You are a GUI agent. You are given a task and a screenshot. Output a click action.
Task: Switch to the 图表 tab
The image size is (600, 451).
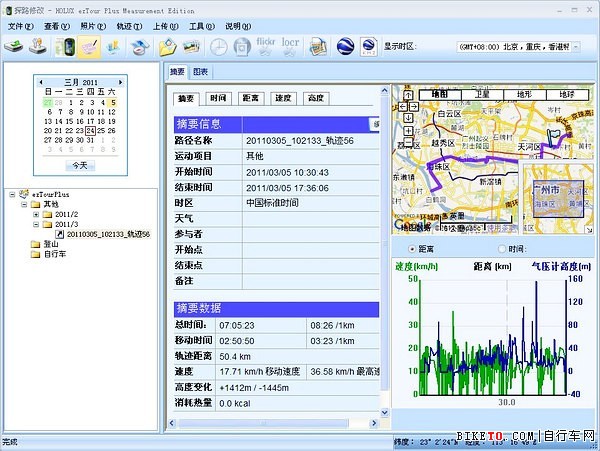[201, 72]
